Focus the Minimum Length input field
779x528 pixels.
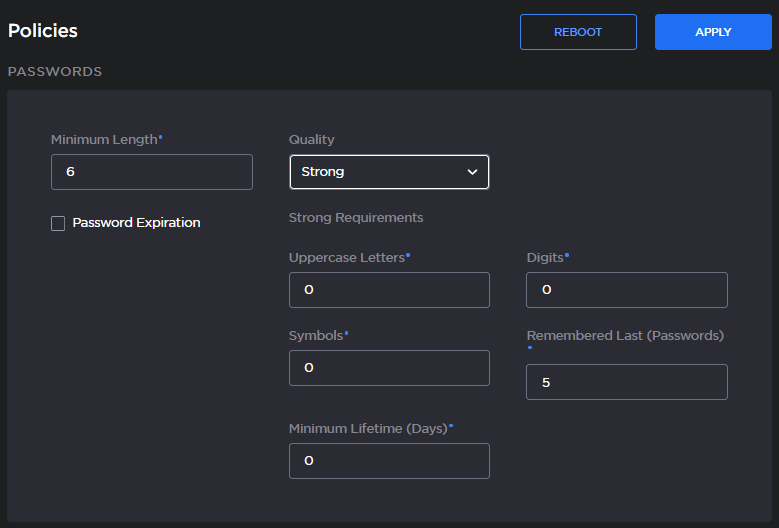point(151,172)
